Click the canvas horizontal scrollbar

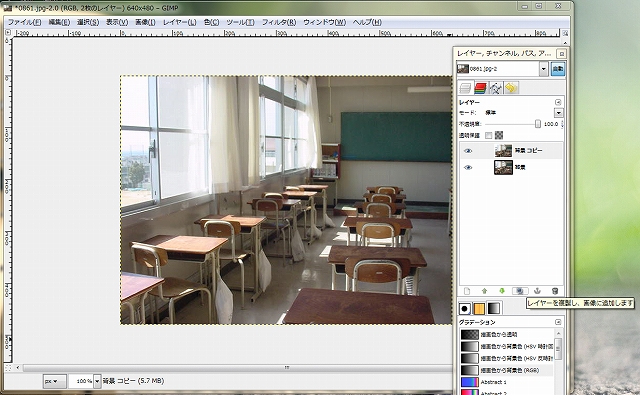[x=237, y=368]
